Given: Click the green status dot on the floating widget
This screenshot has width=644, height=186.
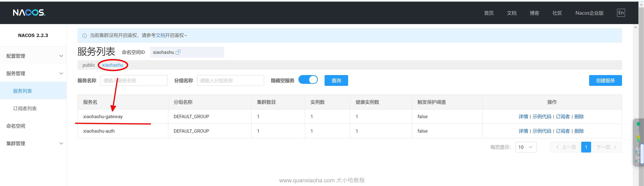Looking at the screenshot, I should (638, 124).
